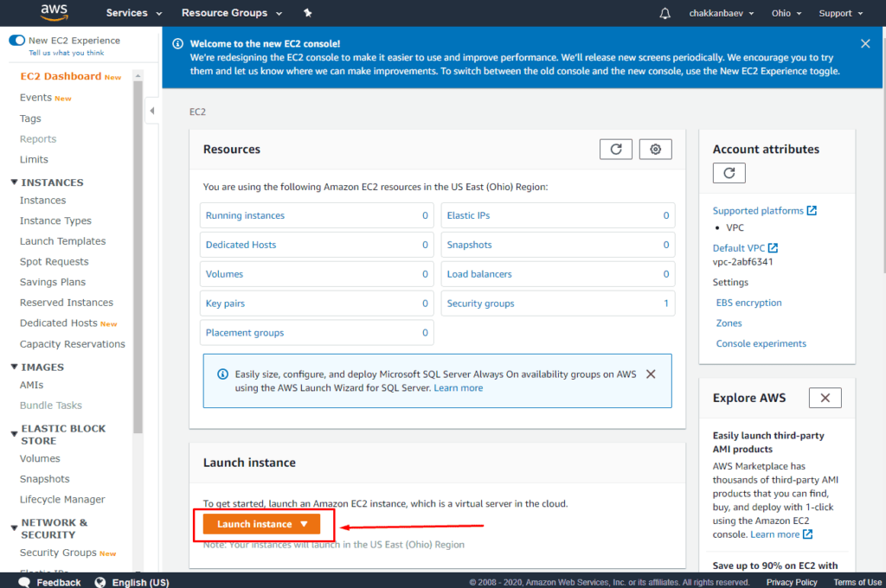Collapse the ELASTIC BLOCK STORE section
The height and width of the screenshot is (588, 886).
14,434
